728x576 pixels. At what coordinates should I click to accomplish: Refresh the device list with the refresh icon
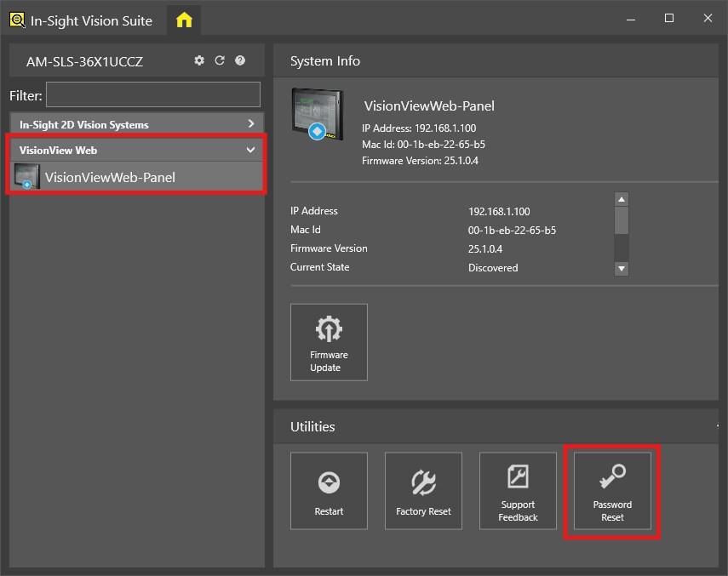tap(220, 60)
